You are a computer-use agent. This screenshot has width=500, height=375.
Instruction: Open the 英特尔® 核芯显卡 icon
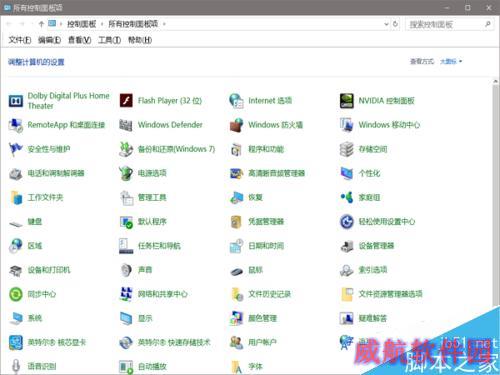click(x=16, y=343)
